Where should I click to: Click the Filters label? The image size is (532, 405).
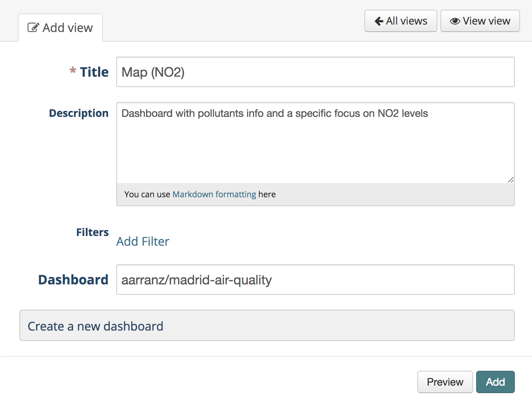92,232
